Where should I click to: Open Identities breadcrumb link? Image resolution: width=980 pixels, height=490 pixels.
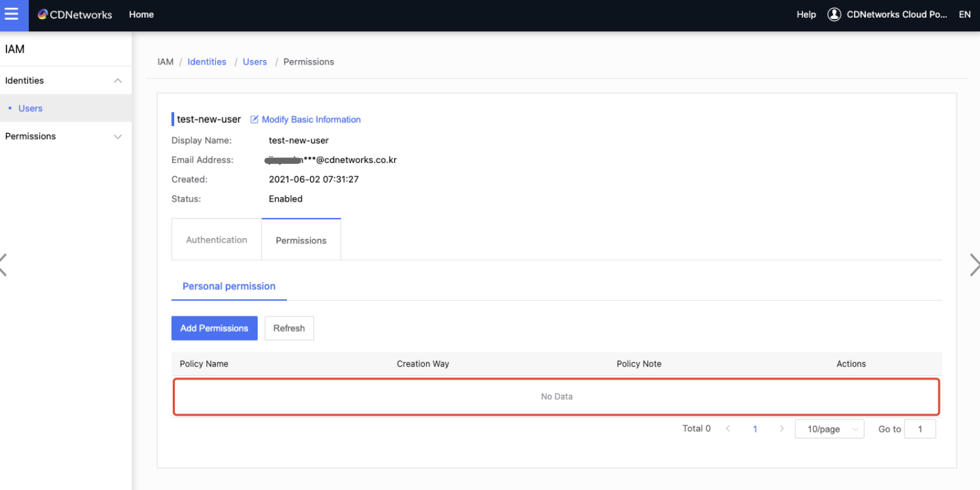click(x=207, y=62)
